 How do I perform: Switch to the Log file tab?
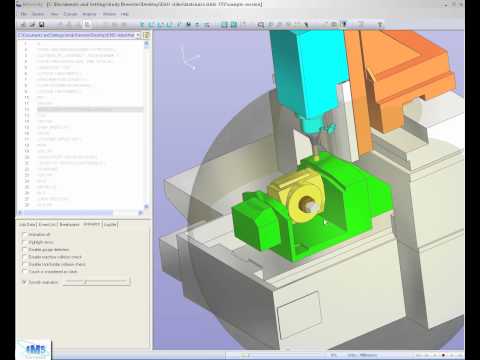click(x=110, y=224)
